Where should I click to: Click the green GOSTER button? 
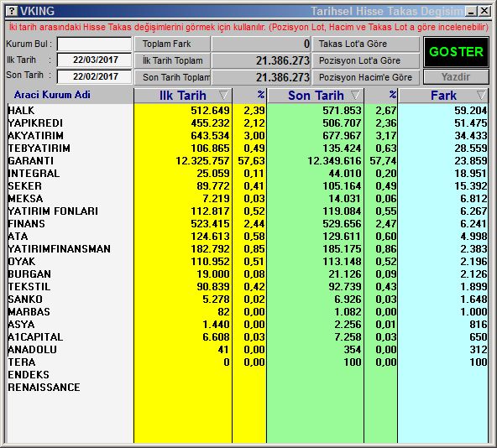coord(456,52)
